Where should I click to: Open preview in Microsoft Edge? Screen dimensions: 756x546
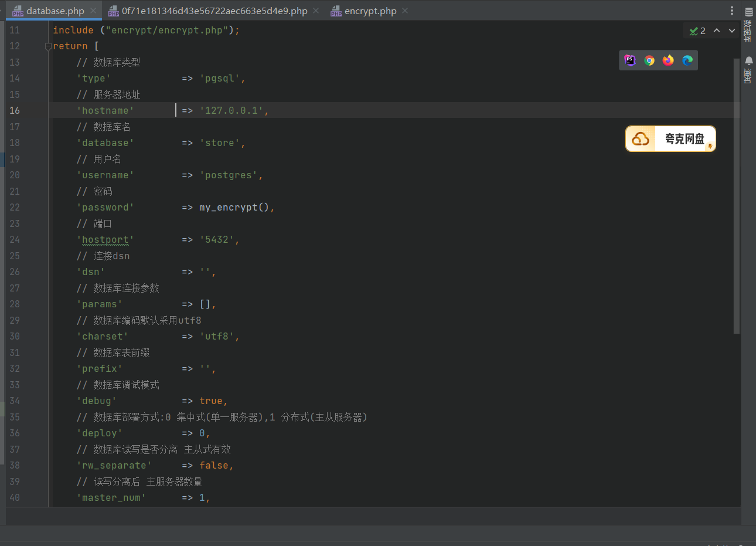coord(687,60)
